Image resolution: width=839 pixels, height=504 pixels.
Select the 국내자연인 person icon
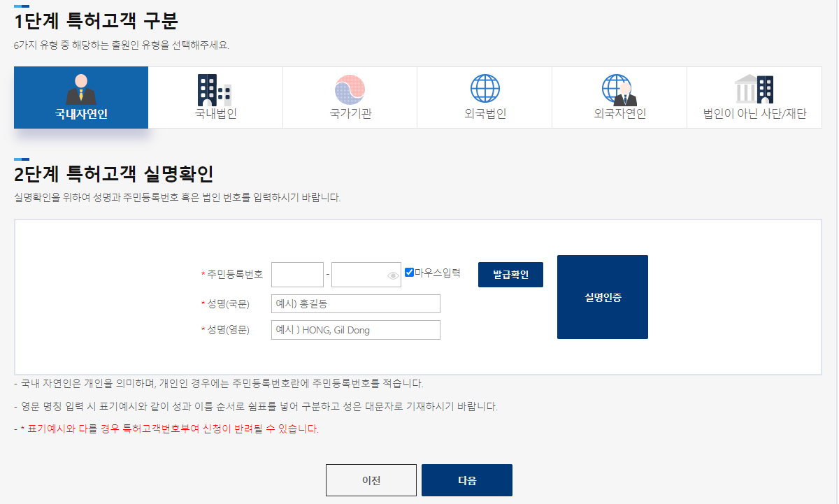80,89
